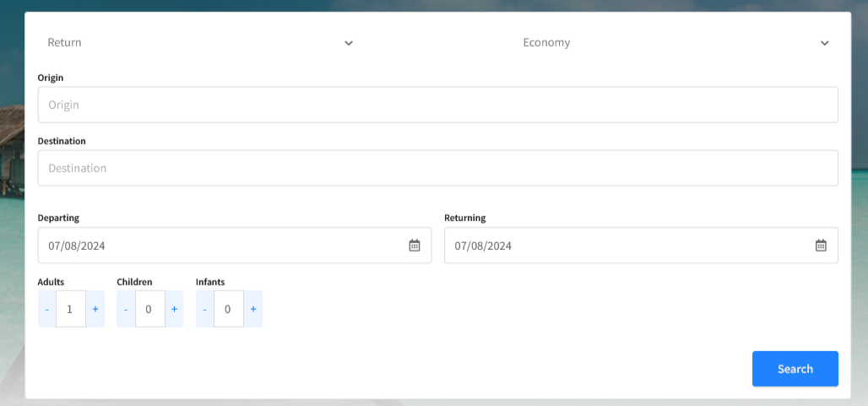Expand the Return trip type dropdown

click(200, 42)
